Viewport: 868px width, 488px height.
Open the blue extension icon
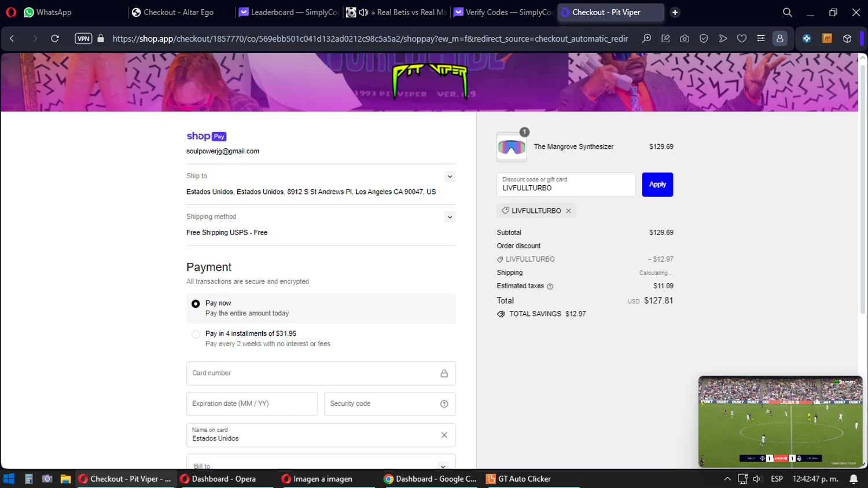click(807, 39)
